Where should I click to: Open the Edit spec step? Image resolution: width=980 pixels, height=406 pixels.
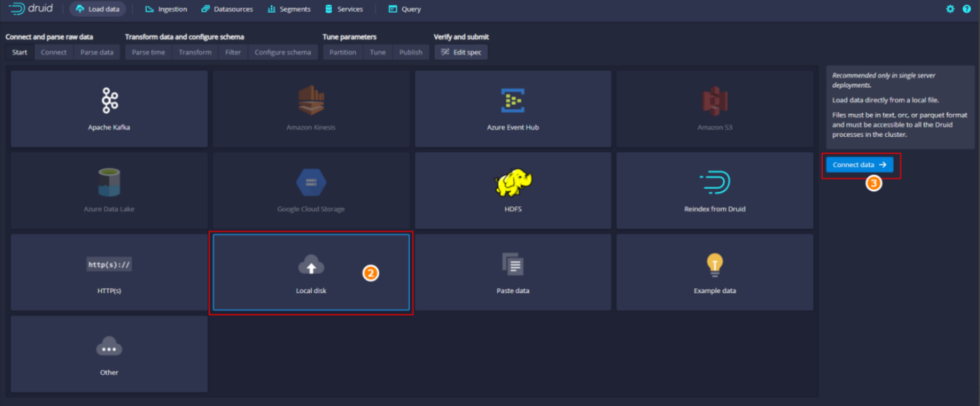click(x=461, y=52)
